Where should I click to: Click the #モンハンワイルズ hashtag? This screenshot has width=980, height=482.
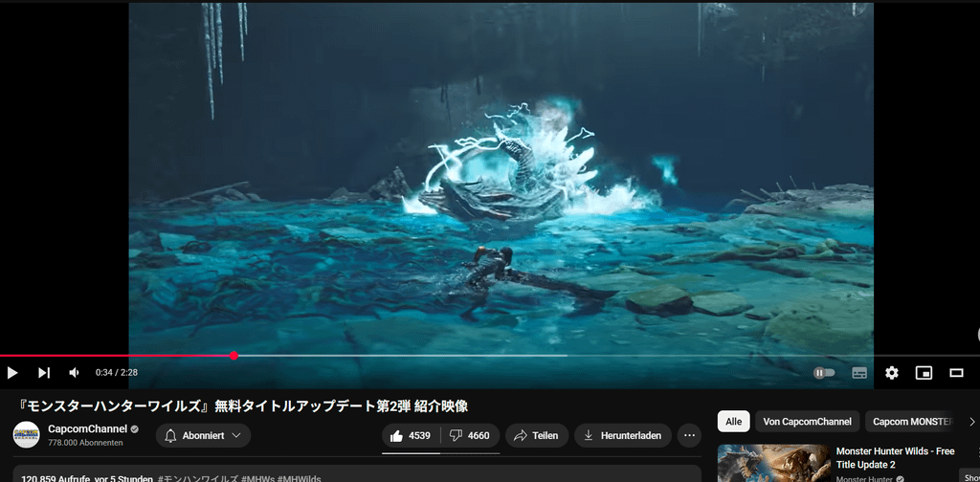tap(197, 479)
